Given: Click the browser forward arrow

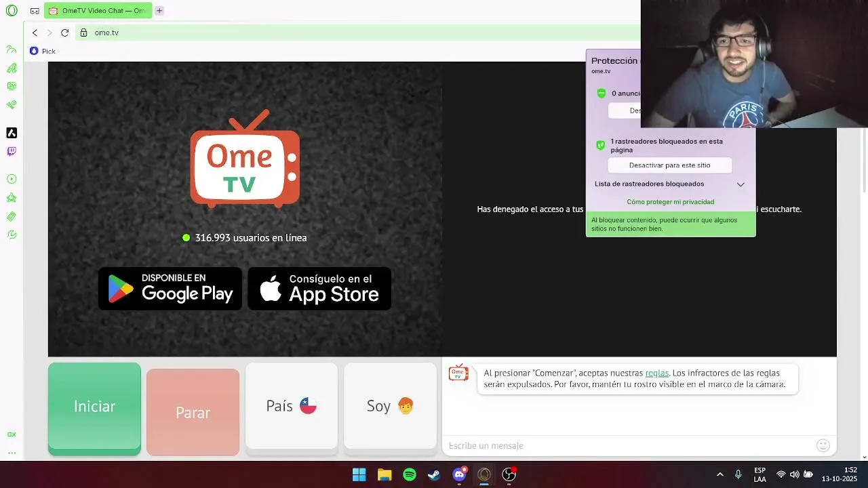Looking at the screenshot, I should (x=50, y=33).
